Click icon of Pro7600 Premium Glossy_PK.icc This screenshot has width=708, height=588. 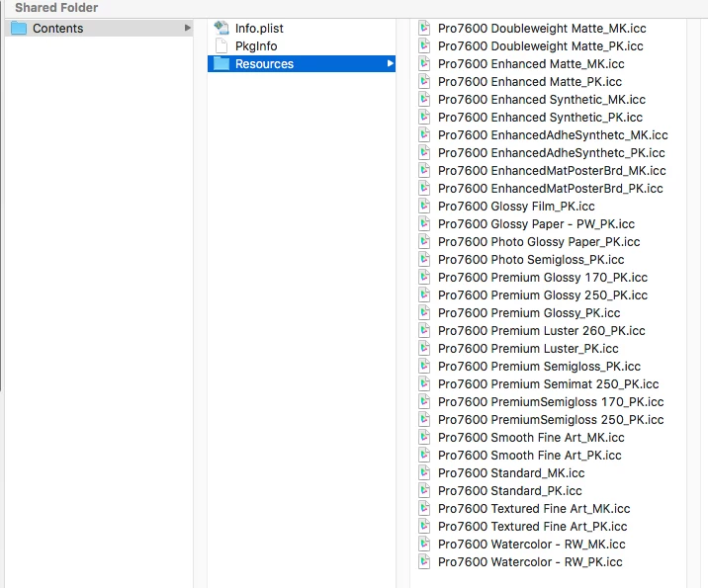424,312
